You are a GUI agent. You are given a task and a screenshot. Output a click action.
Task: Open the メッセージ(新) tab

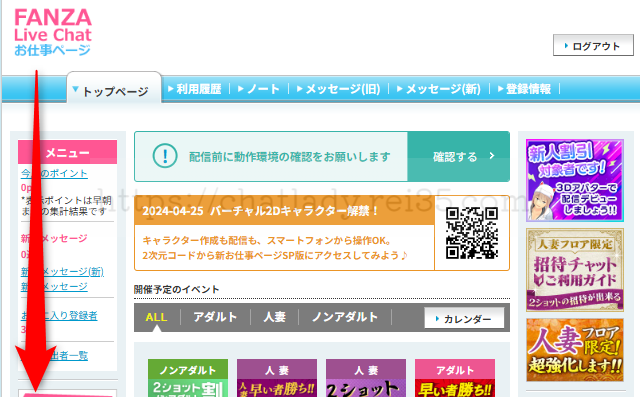(x=439, y=89)
